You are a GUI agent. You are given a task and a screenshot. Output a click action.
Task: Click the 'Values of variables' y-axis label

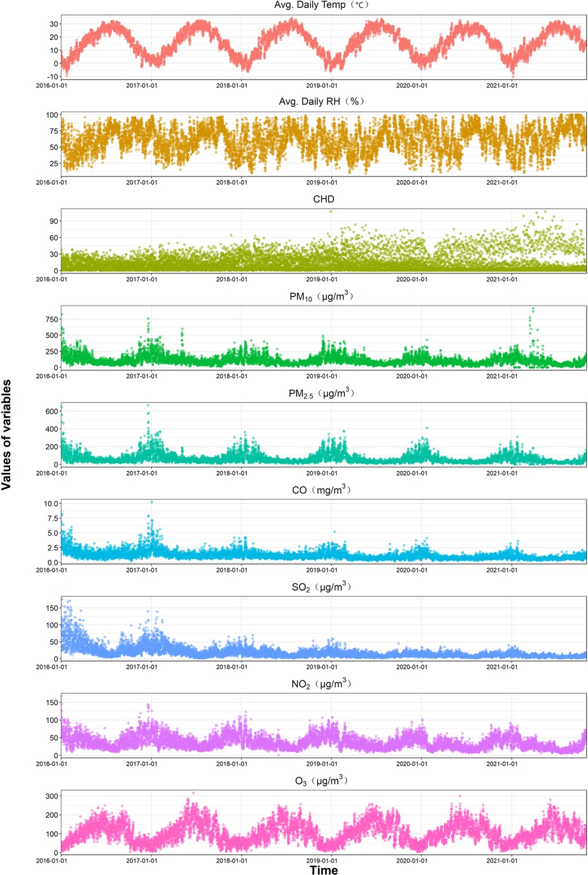tap(6, 434)
